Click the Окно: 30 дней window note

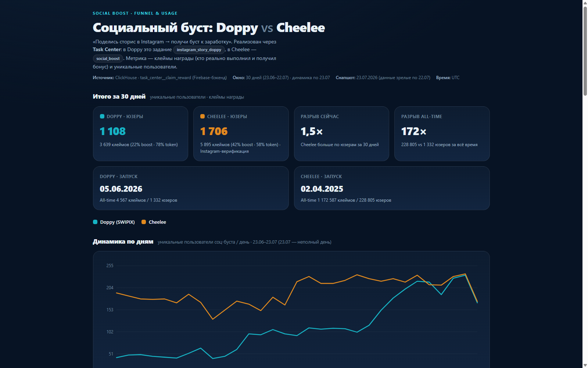click(x=281, y=78)
